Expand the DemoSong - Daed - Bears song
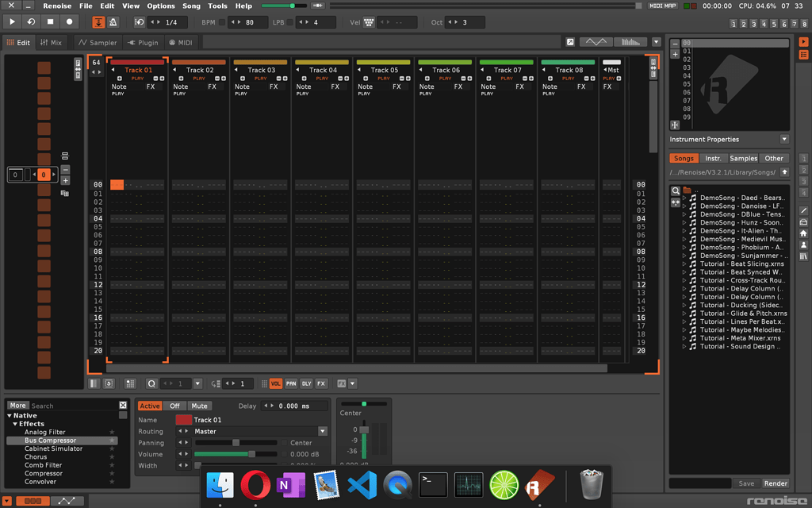812x508 pixels. click(684, 198)
